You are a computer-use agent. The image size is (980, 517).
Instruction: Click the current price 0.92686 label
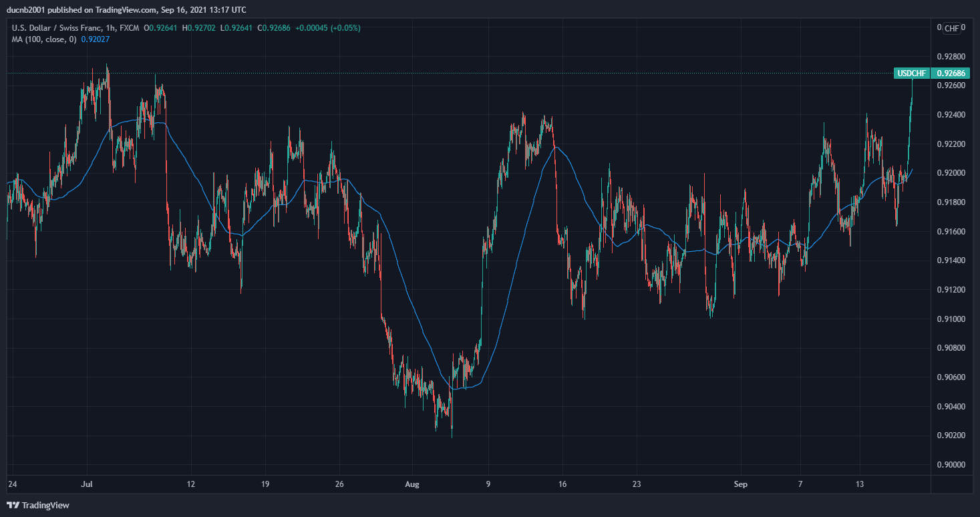point(952,73)
